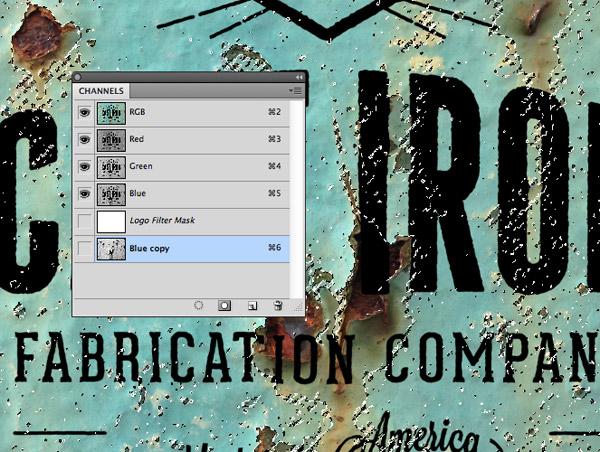This screenshot has width=600, height=452.
Task: Hide the RGB composite channel
Action: tap(84, 114)
